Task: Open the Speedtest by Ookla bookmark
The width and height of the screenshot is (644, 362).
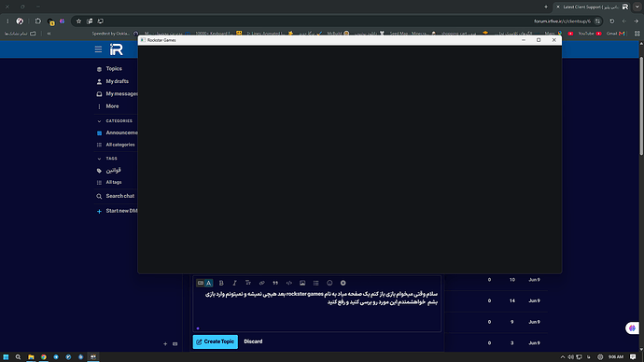Action: tap(115, 34)
